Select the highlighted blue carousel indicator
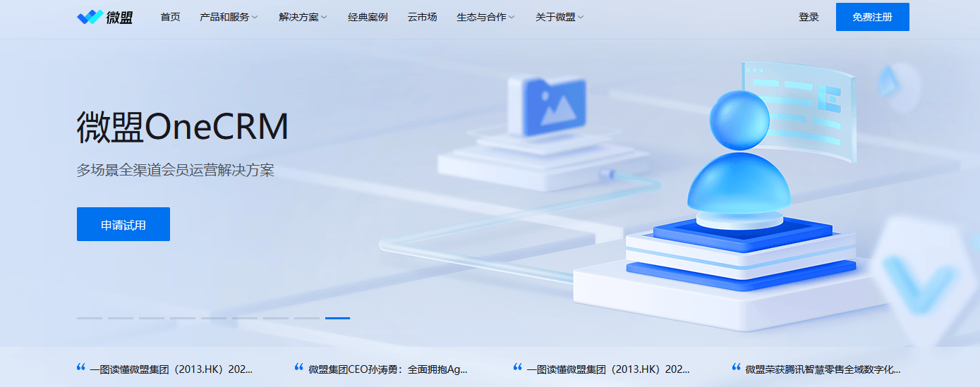 click(x=337, y=318)
